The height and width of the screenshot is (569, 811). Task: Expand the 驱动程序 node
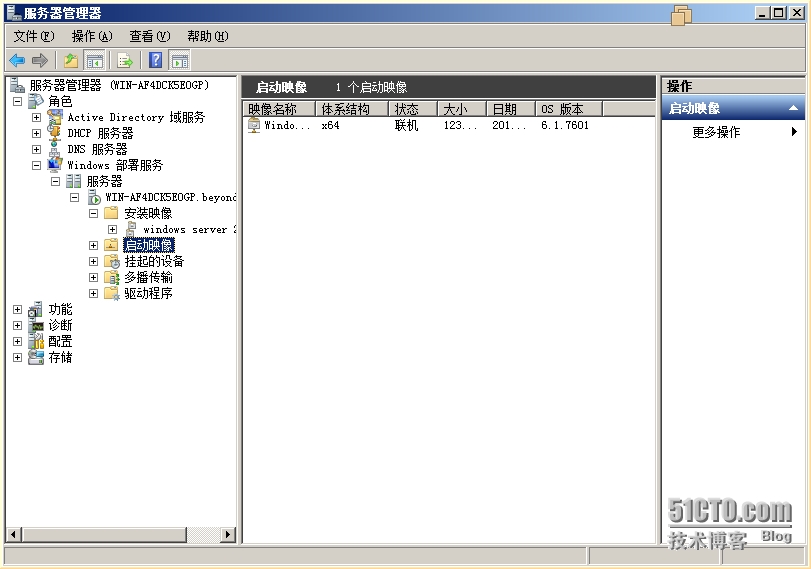tap(93, 293)
